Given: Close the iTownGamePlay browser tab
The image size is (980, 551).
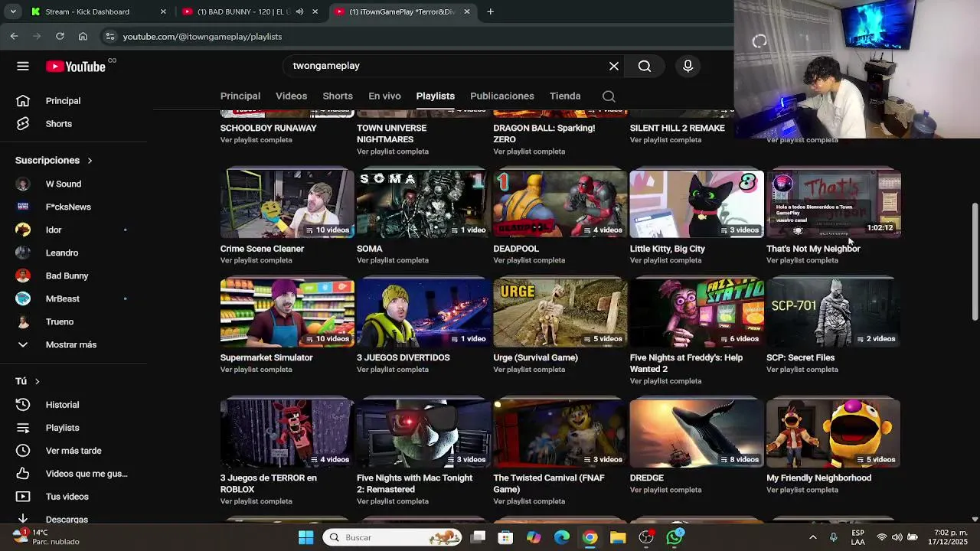Looking at the screenshot, I should [x=467, y=11].
